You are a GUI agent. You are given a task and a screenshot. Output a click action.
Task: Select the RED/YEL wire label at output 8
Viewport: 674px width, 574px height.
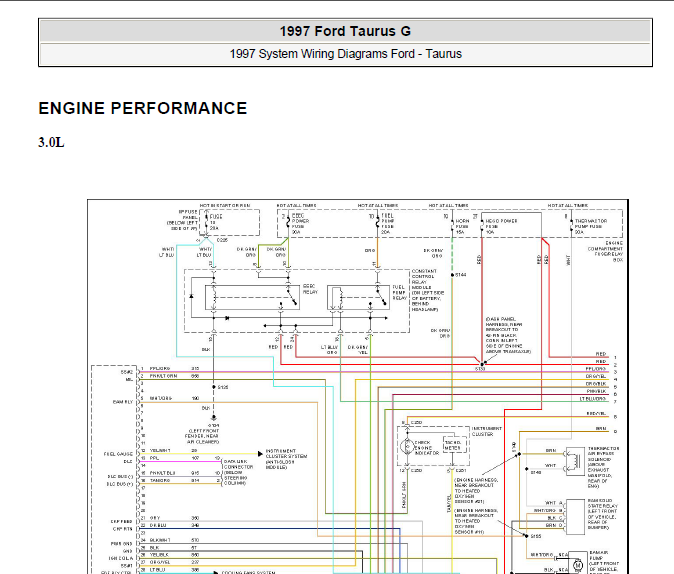[x=596, y=413]
